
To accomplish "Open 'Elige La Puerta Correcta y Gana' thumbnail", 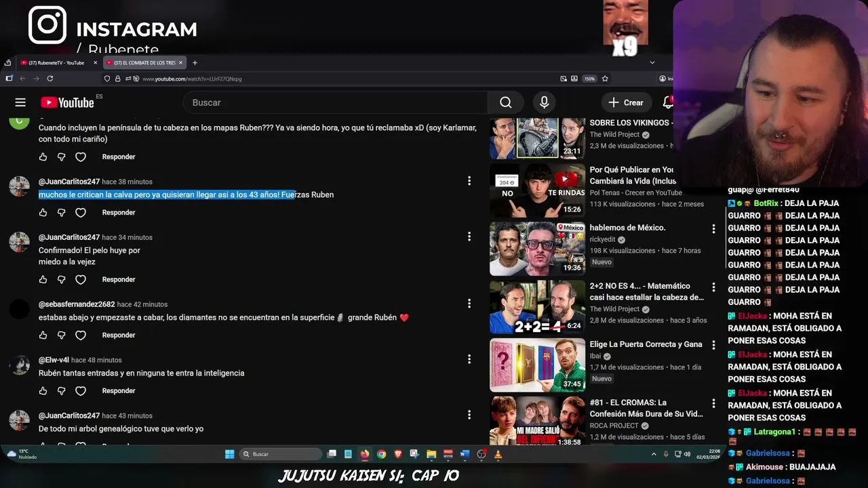I will 537,365.
